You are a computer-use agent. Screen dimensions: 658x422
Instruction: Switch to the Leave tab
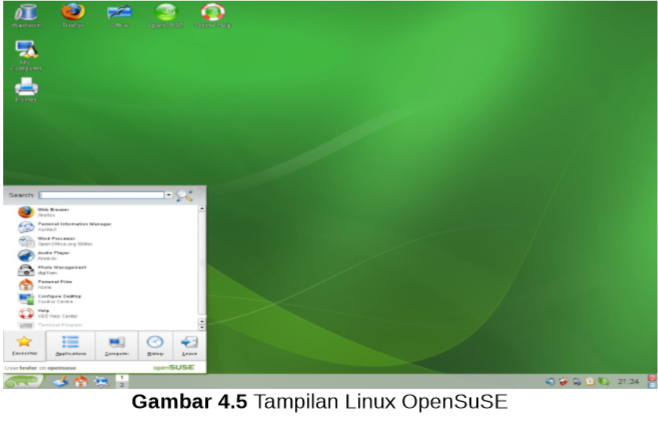pyautogui.click(x=189, y=346)
